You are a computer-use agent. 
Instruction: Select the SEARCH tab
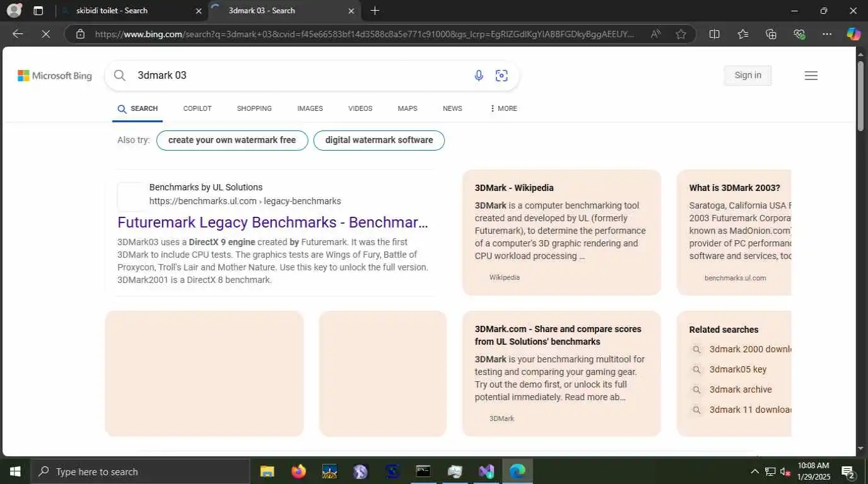(x=138, y=108)
